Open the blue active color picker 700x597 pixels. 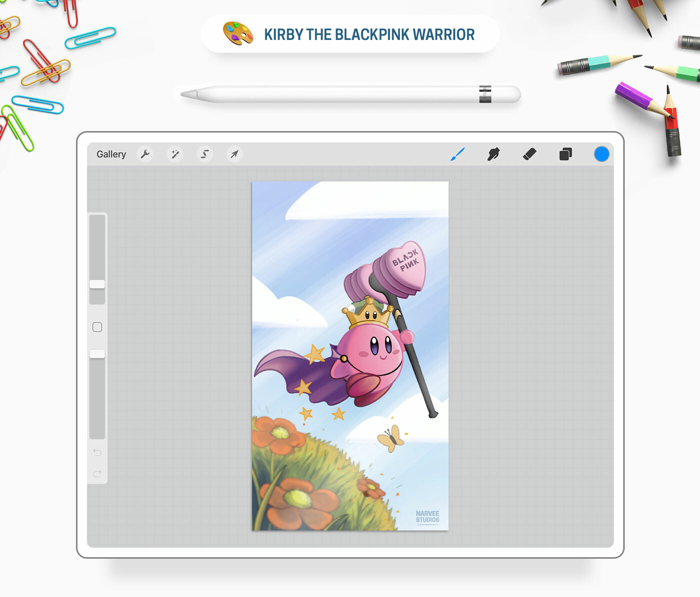[601, 154]
